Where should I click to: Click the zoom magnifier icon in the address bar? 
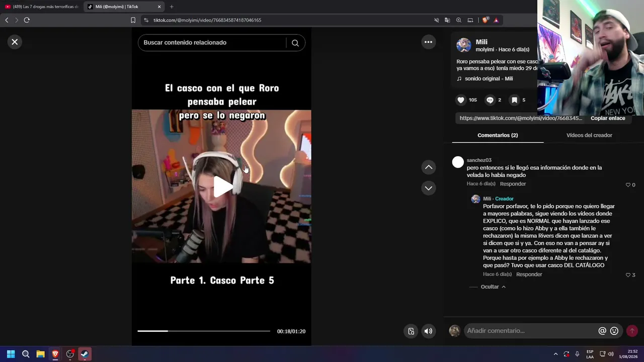tap(459, 20)
